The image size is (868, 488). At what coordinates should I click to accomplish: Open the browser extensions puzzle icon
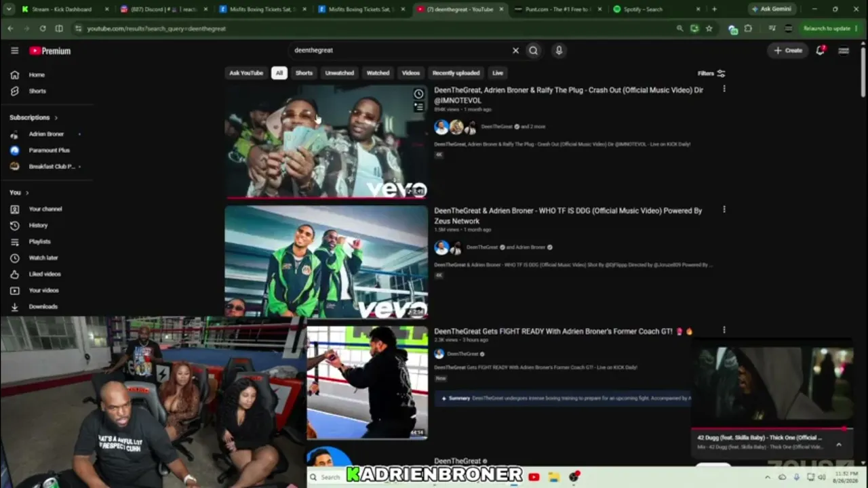(x=748, y=28)
